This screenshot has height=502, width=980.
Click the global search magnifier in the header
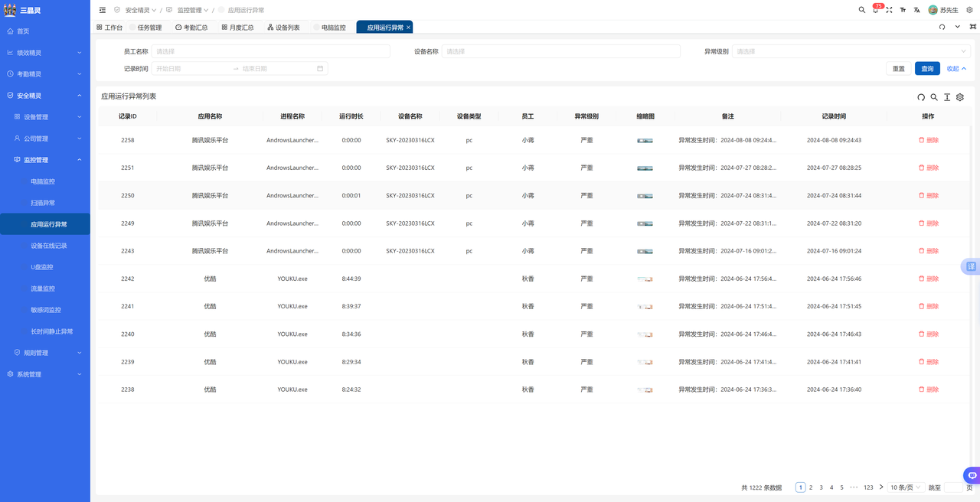tap(861, 10)
